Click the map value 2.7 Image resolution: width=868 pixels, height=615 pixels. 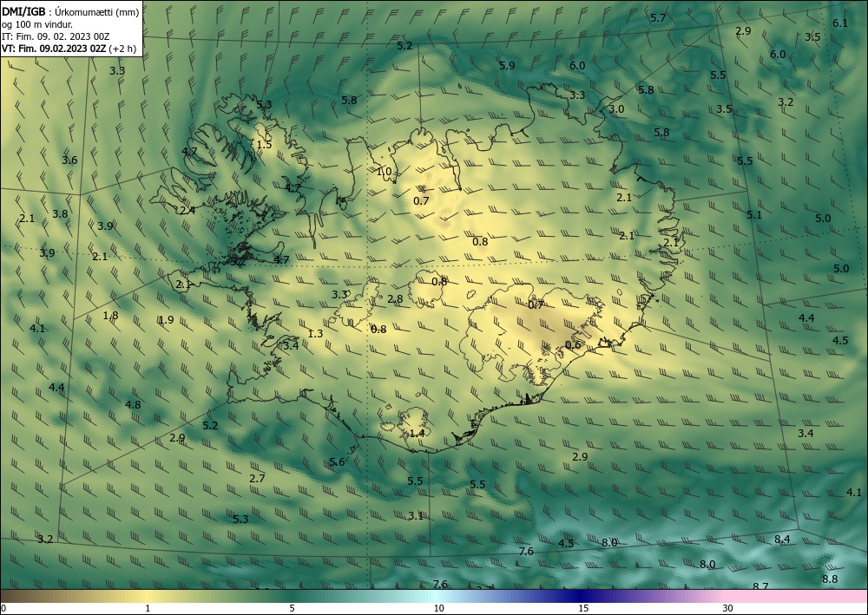258,479
